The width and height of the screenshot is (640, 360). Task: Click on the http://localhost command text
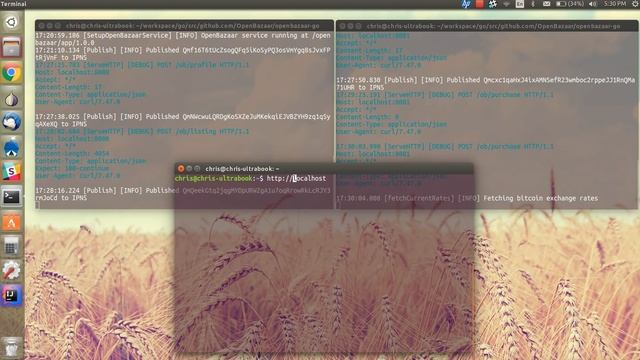296,178
